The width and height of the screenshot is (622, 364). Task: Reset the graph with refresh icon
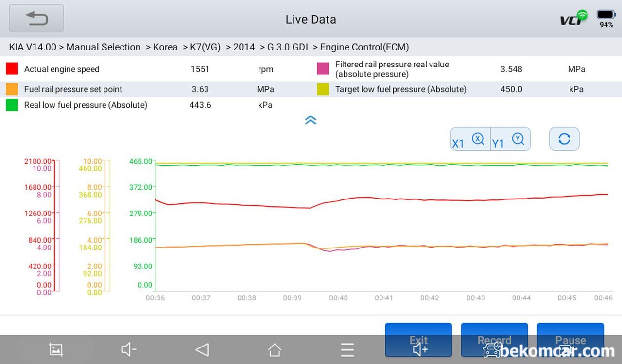click(564, 139)
